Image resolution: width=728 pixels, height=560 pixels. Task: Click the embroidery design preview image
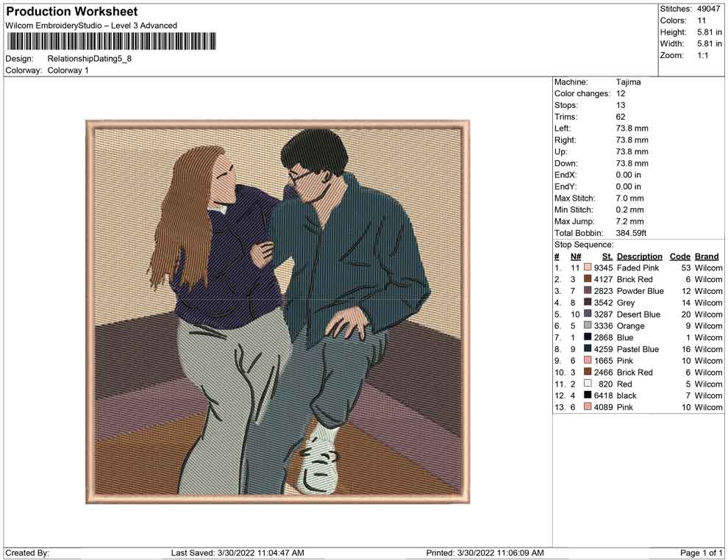277,312
